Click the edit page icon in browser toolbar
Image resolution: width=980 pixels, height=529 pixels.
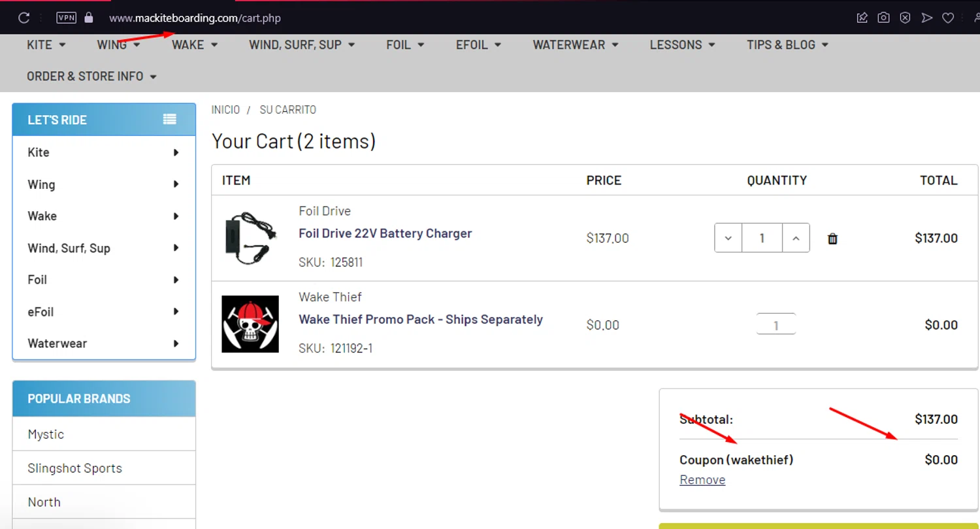click(862, 18)
